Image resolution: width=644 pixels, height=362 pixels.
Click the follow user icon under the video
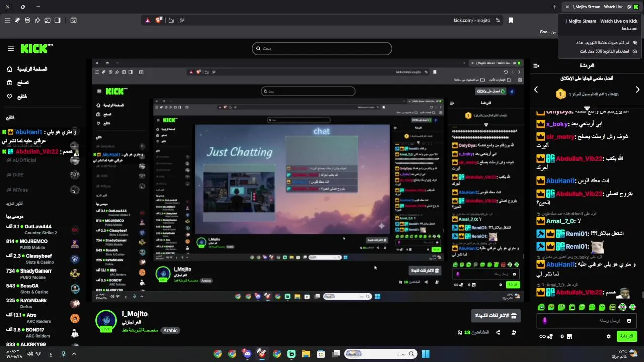pos(514,332)
